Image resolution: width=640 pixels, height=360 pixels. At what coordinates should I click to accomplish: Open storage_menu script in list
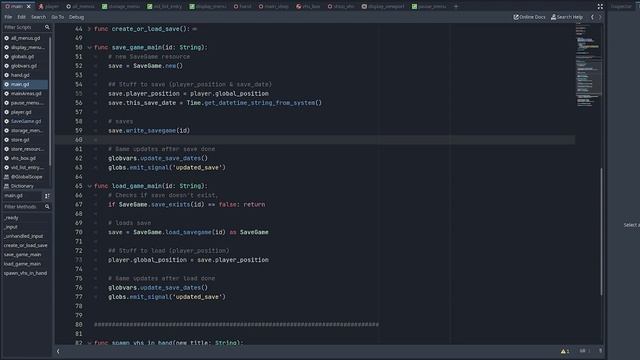(25, 131)
